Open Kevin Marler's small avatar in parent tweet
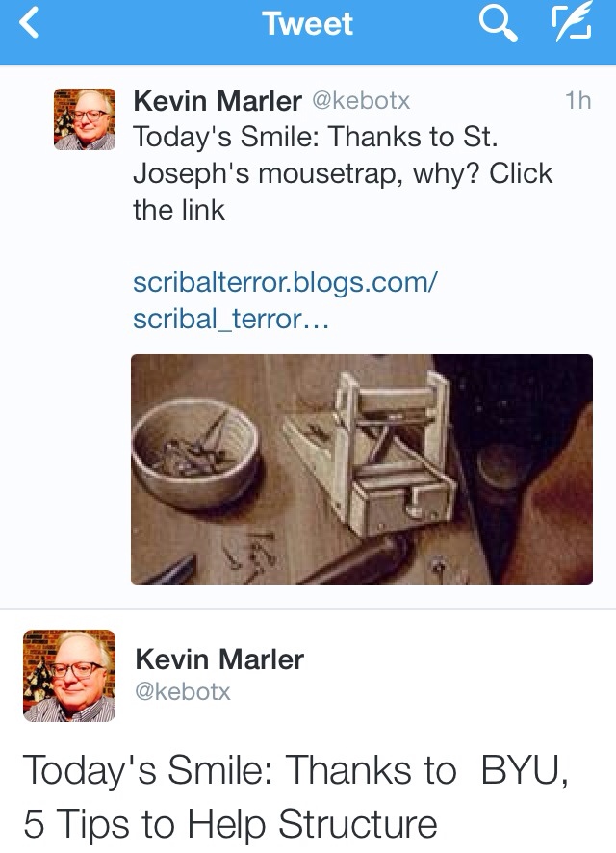Image resolution: width=616 pixels, height=853 pixels. coord(85,119)
